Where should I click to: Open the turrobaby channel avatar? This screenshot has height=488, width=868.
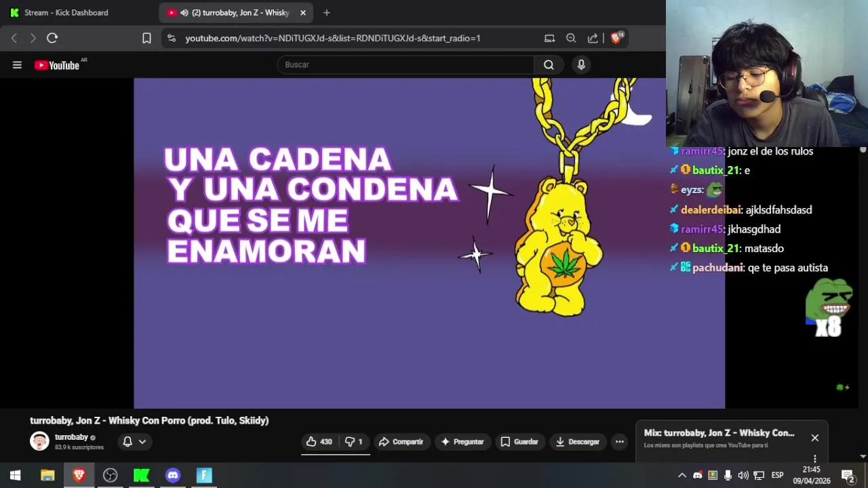point(39,441)
